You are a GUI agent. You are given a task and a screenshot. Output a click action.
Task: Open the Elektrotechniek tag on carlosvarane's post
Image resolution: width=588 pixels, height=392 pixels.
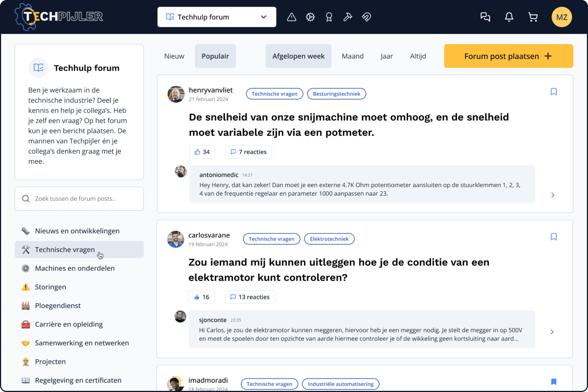pyautogui.click(x=329, y=239)
